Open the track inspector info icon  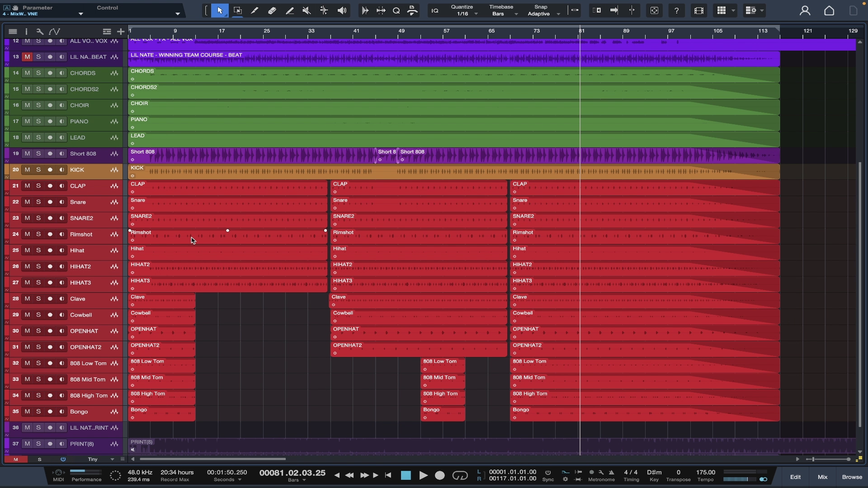[x=26, y=31]
